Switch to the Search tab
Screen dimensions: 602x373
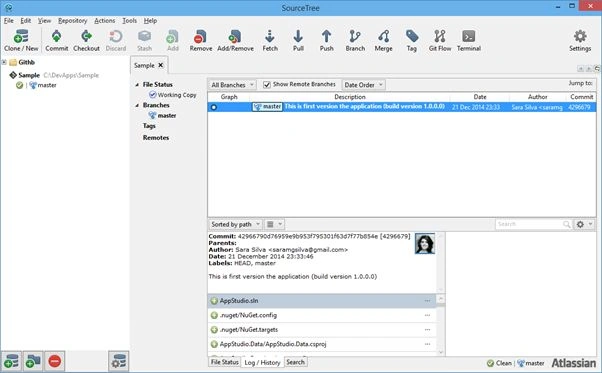click(x=295, y=362)
